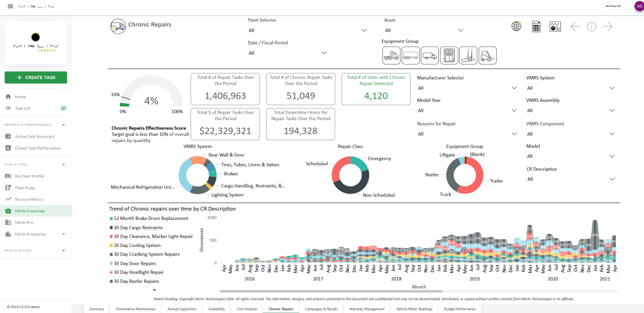Switch to the Preventative Maintenance tab
This screenshot has height=313, width=644.
pos(136,309)
